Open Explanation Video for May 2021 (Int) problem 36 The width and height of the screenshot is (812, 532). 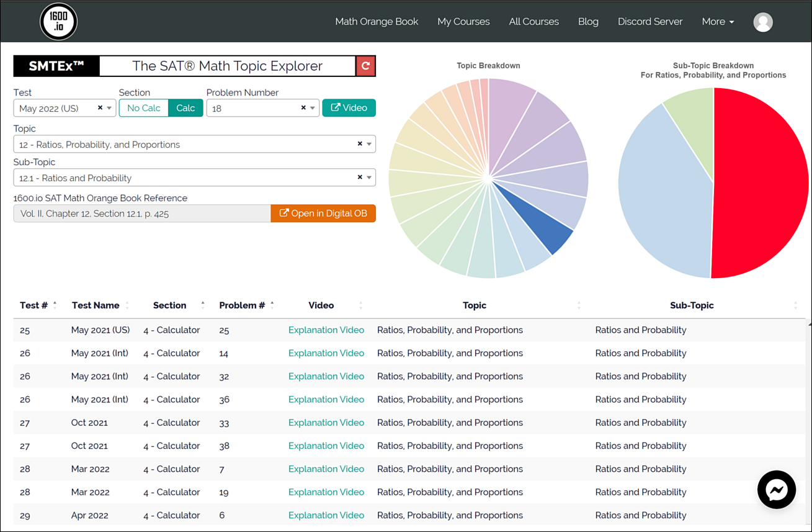point(326,400)
